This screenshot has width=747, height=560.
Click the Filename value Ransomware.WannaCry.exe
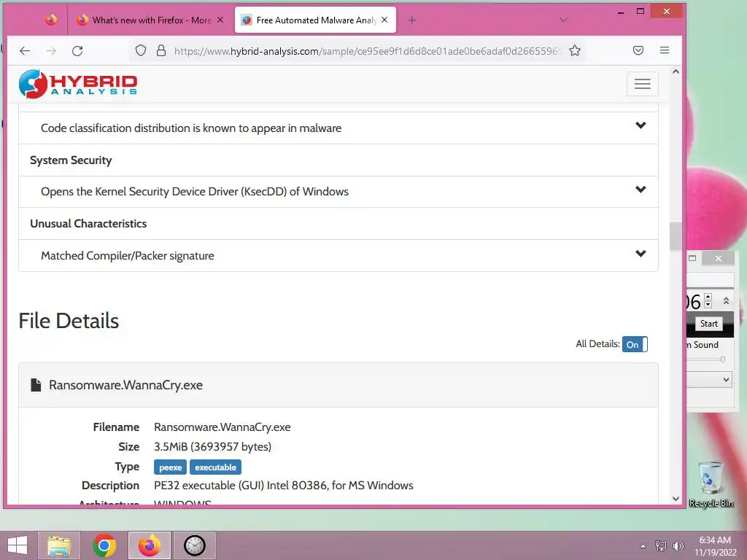pos(222,427)
